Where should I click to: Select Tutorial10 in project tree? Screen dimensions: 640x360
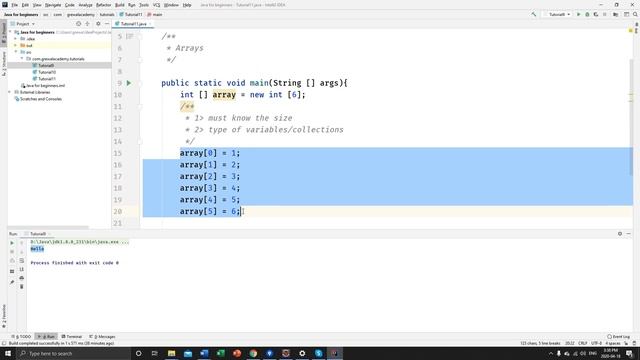point(47,72)
